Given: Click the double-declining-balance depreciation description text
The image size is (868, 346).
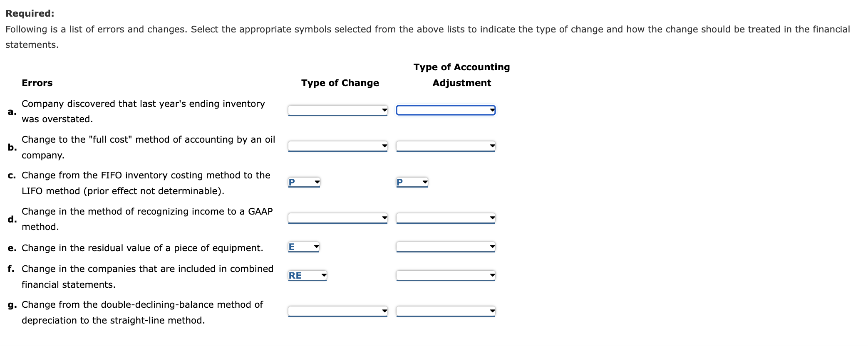Looking at the screenshot, I should [142, 312].
